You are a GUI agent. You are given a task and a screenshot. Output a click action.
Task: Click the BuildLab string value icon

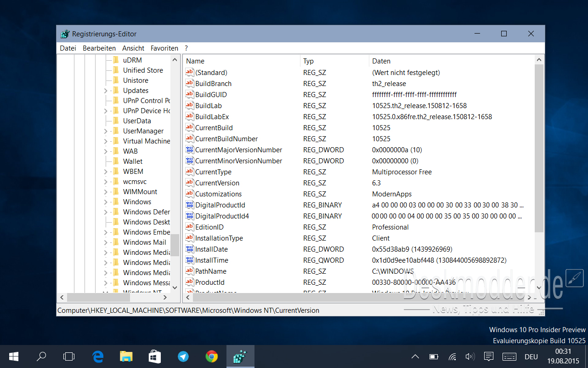(x=190, y=105)
